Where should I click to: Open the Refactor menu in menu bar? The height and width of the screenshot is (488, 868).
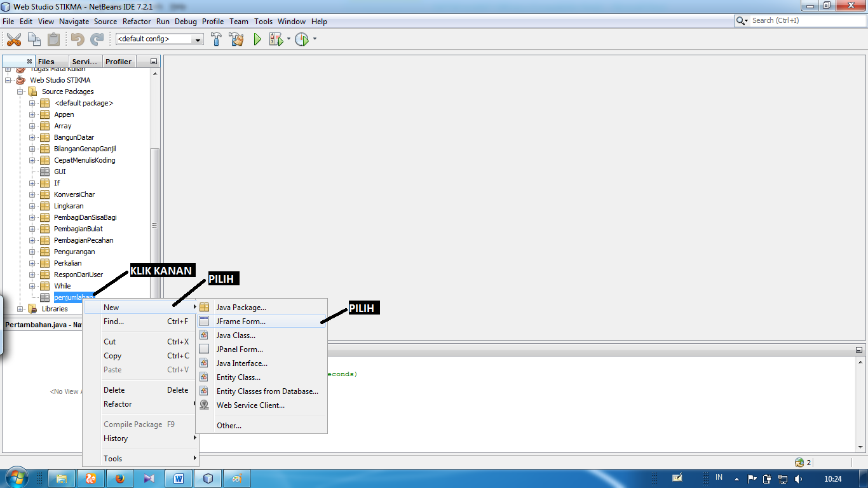(x=137, y=21)
